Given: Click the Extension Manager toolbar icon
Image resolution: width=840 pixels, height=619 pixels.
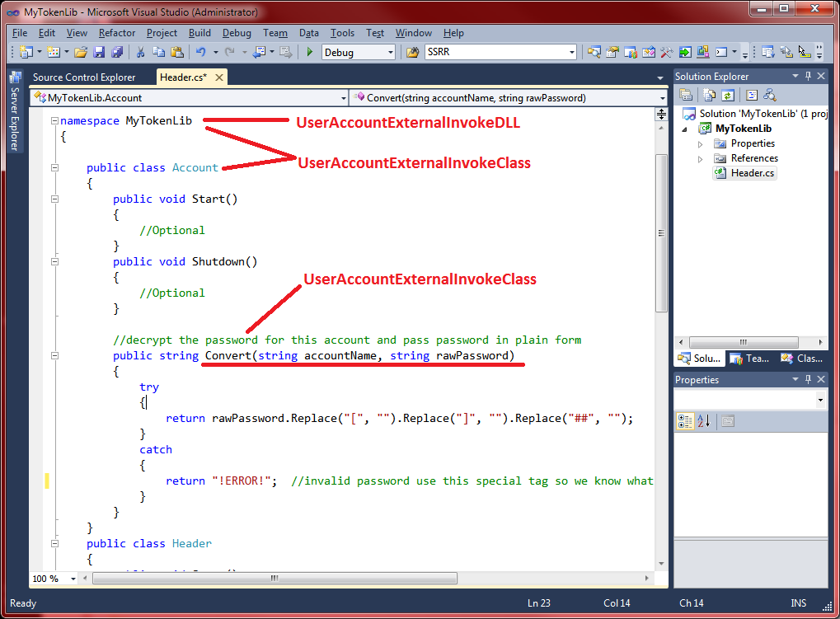Looking at the screenshot, I should (703, 52).
